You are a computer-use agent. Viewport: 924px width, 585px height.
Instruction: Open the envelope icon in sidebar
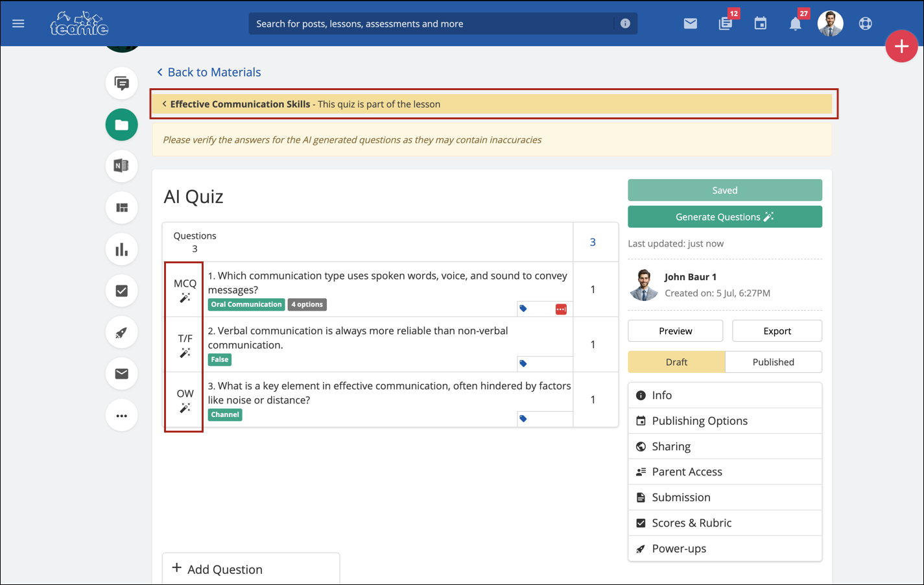click(x=122, y=374)
